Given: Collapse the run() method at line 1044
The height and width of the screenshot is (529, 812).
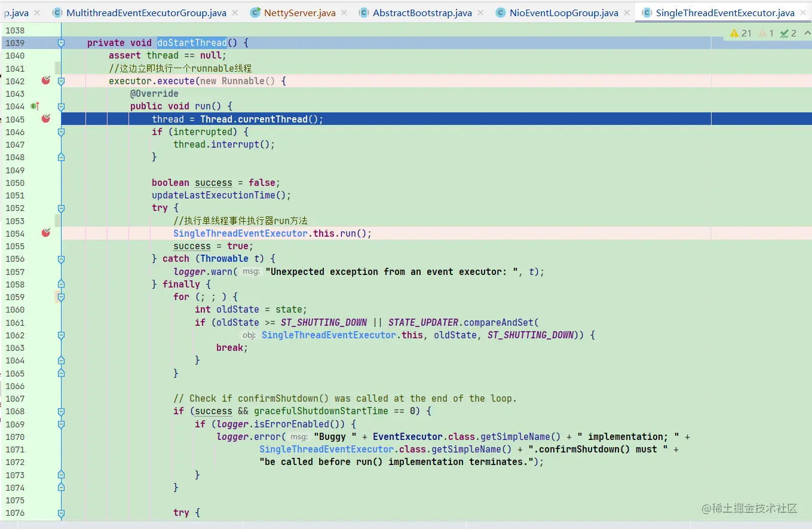Looking at the screenshot, I should pos(61,106).
